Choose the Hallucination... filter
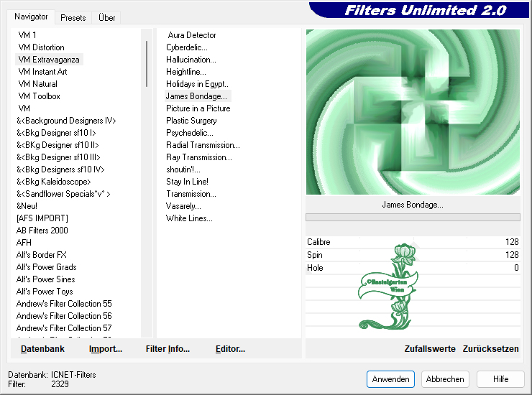 [x=191, y=60]
